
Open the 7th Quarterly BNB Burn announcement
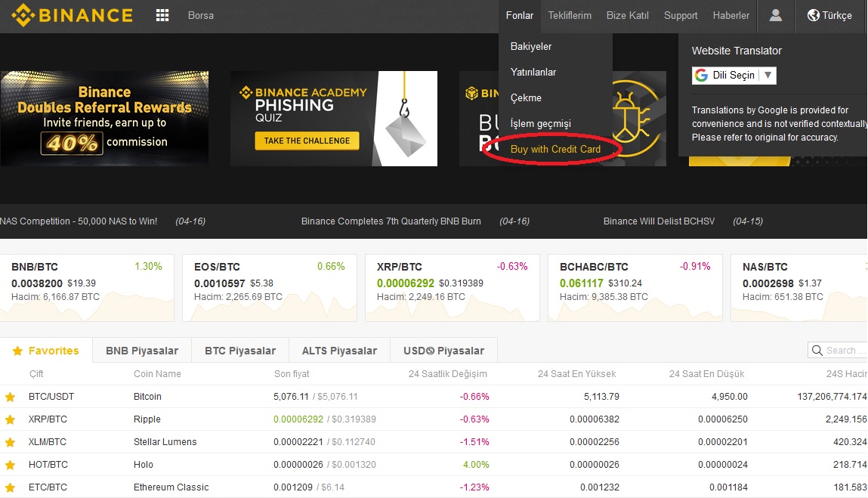[x=391, y=221]
